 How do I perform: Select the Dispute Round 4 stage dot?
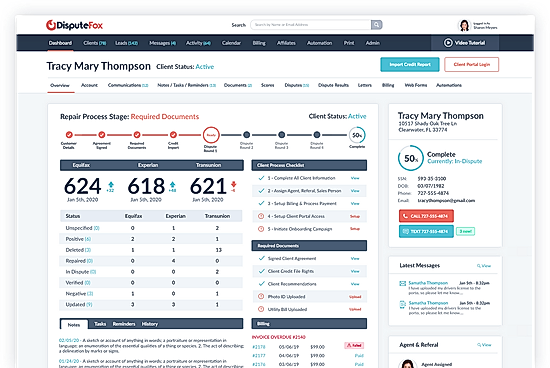click(x=317, y=135)
